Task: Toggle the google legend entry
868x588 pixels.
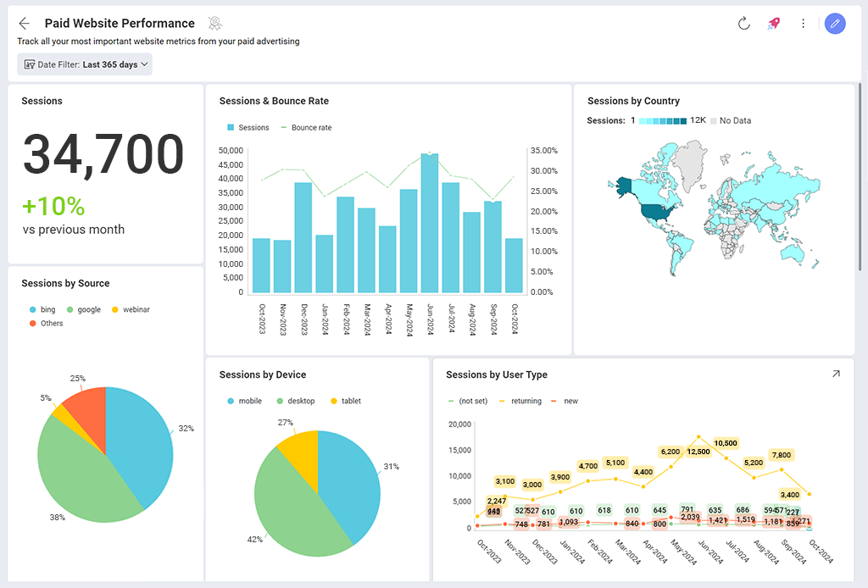Action: pyautogui.click(x=84, y=310)
